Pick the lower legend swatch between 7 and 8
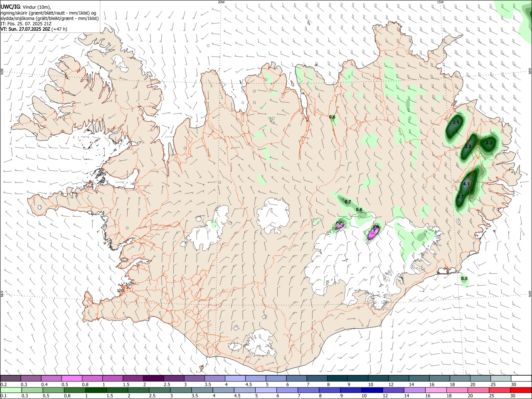This screenshot has height=399, width=532. tap(308, 390)
